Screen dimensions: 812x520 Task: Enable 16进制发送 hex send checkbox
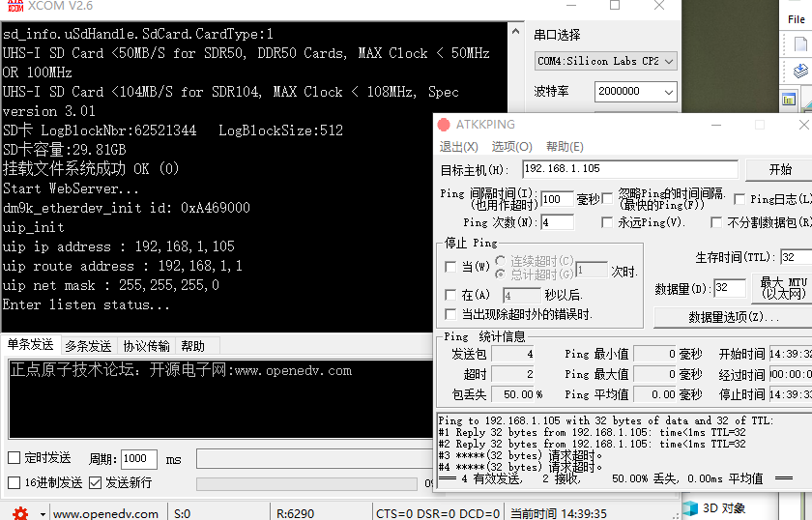[14, 482]
